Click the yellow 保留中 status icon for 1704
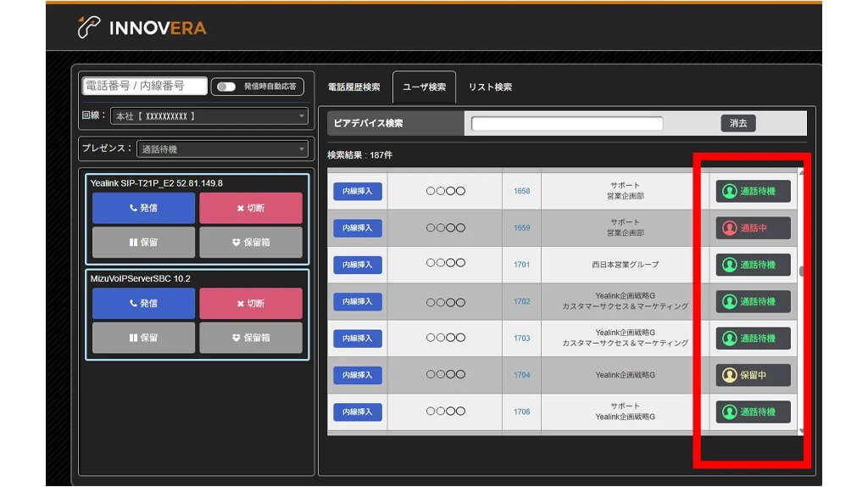This screenshot has height=487, width=868. tap(730, 375)
